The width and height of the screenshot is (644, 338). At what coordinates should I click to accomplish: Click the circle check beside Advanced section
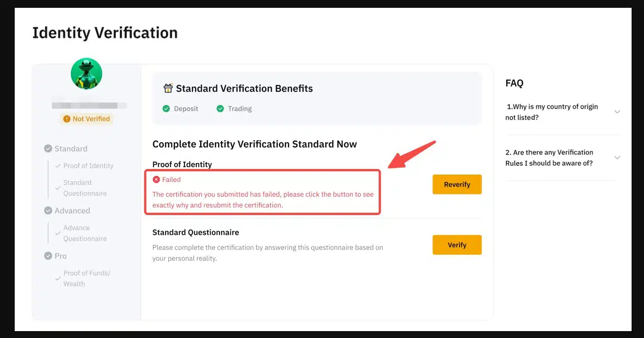click(x=48, y=210)
